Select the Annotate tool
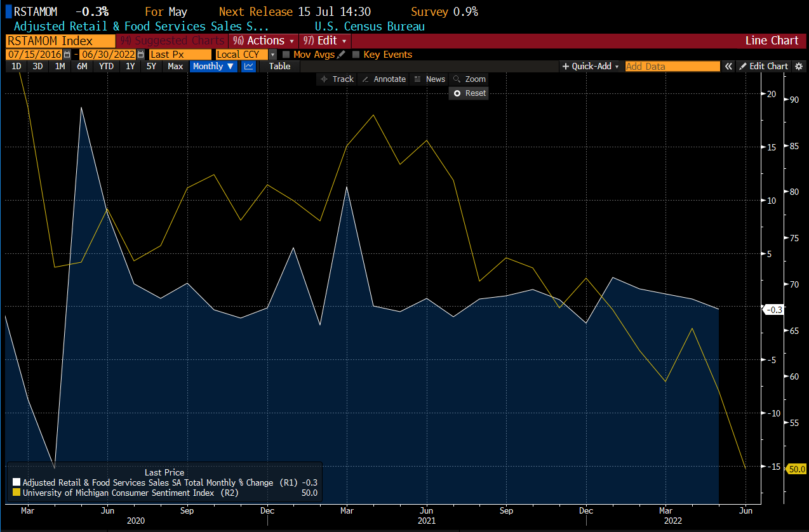 tap(384, 79)
